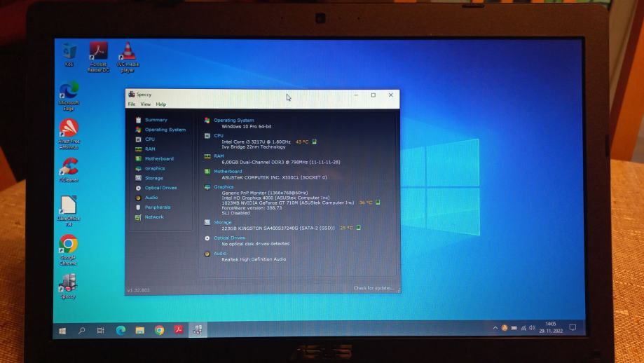The height and width of the screenshot is (363, 644).
Task: Launch Edge from the taskbar
Action: pyautogui.click(x=121, y=330)
